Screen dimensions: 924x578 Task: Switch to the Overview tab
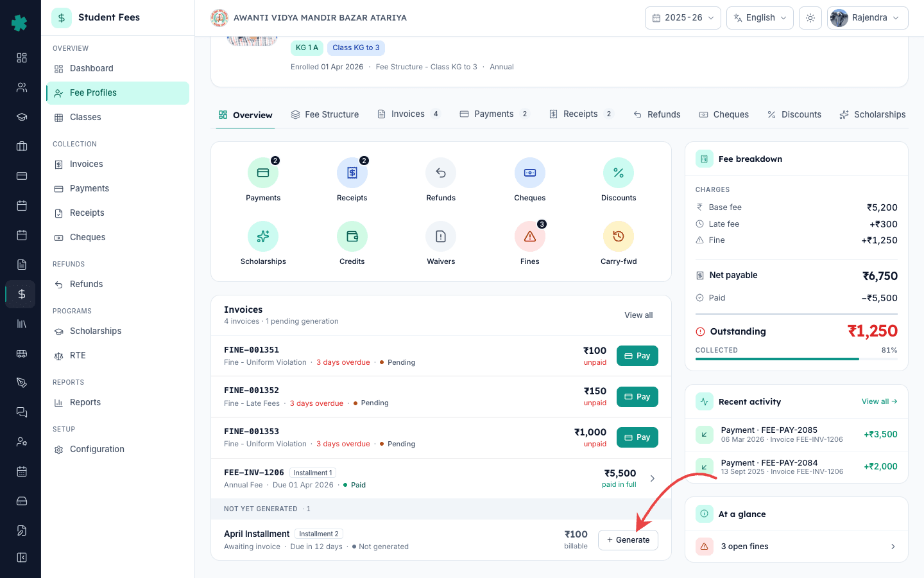coord(245,115)
